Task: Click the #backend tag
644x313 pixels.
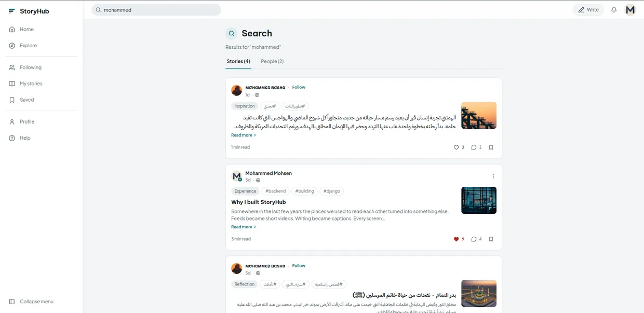Action: pyautogui.click(x=276, y=191)
